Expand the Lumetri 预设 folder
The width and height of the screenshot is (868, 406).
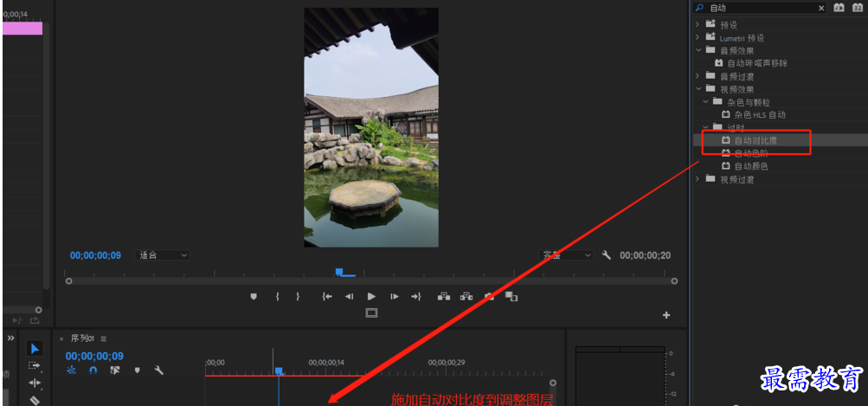point(698,38)
